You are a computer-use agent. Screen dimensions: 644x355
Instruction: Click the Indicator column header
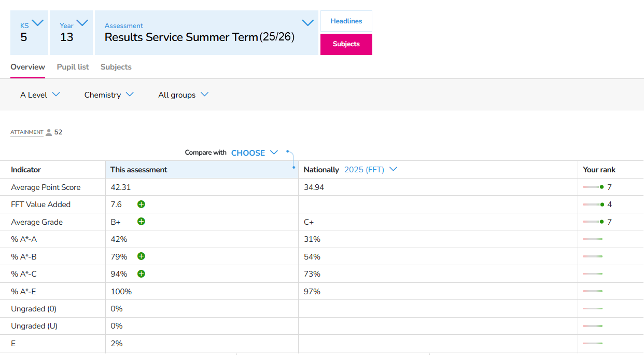26,170
